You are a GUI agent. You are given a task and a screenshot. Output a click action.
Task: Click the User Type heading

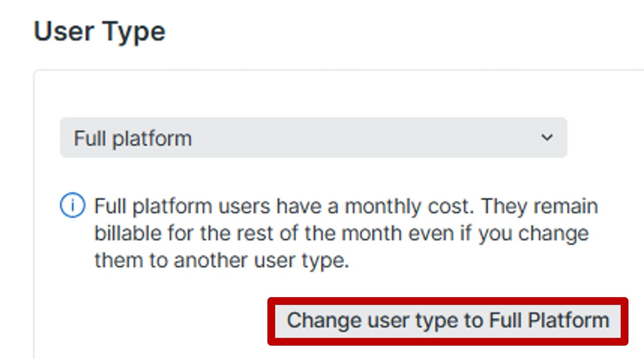click(x=100, y=32)
